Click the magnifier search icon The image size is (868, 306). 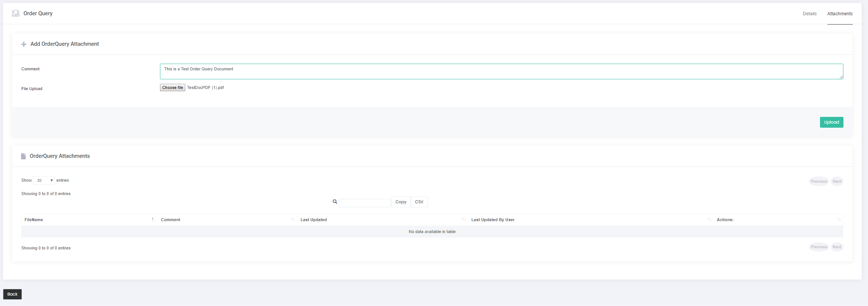click(x=335, y=202)
